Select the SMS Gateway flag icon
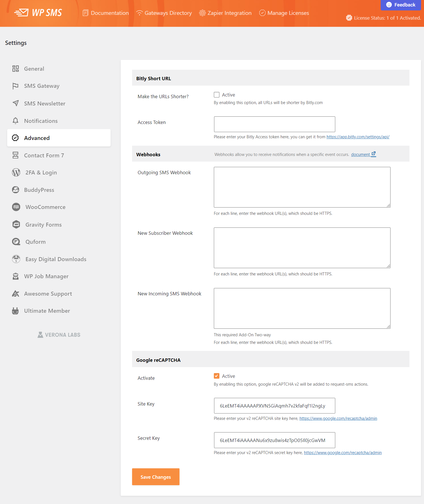Screen dimensions: 424x504 (x=15, y=86)
